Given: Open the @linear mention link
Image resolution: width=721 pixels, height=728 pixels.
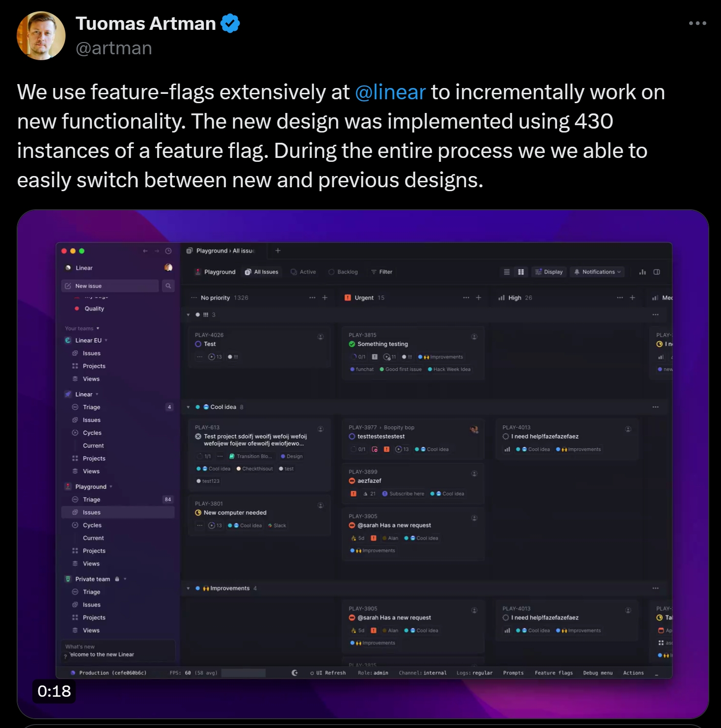Looking at the screenshot, I should tap(390, 92).
